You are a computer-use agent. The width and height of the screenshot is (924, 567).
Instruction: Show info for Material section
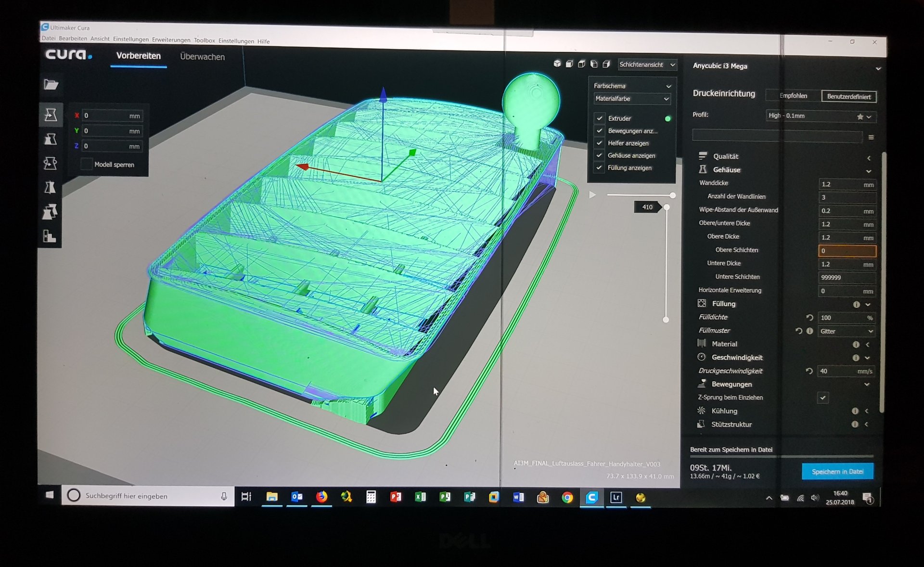tap(856, 345)
